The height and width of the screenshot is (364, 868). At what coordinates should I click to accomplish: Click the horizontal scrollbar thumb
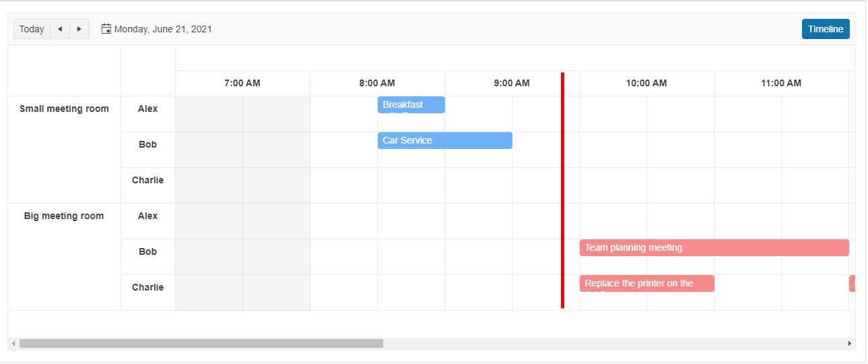coord(201,344)
